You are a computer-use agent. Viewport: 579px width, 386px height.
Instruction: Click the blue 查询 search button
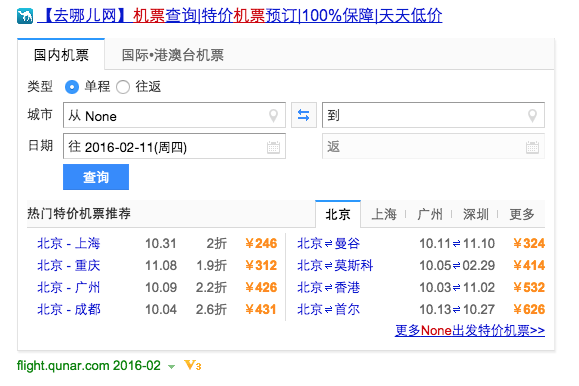point(96,177)
